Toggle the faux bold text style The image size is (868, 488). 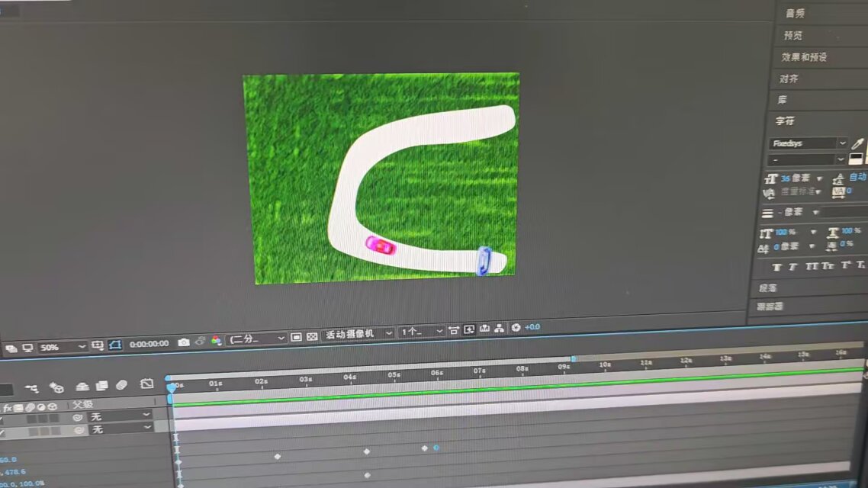click(776, 267)
